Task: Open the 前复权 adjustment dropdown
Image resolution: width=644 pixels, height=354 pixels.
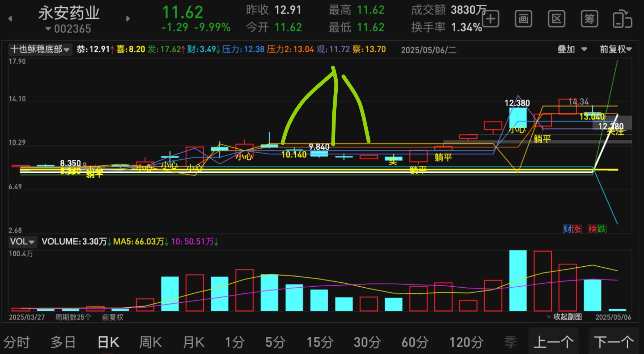Action: point(615,49)
